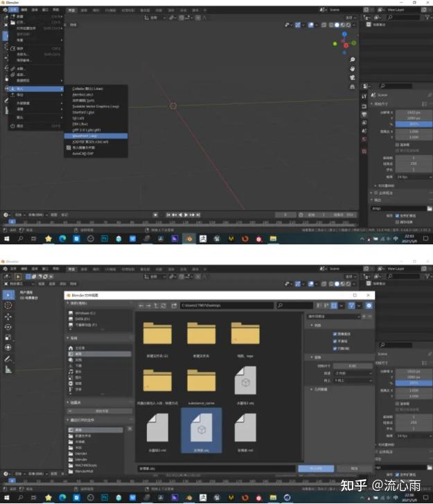433x504 pixels.
Task: Toggle first checkbox under import Include section
Action: [x=335, y=334]
